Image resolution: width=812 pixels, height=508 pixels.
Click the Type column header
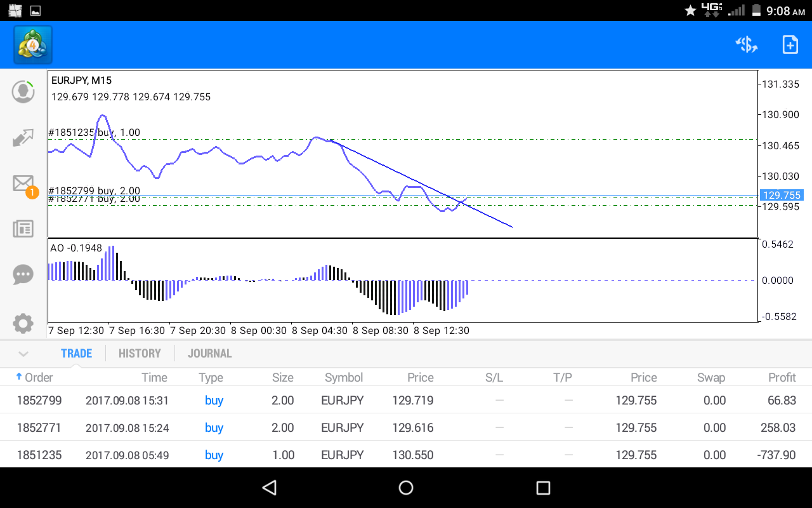(211, 377)
